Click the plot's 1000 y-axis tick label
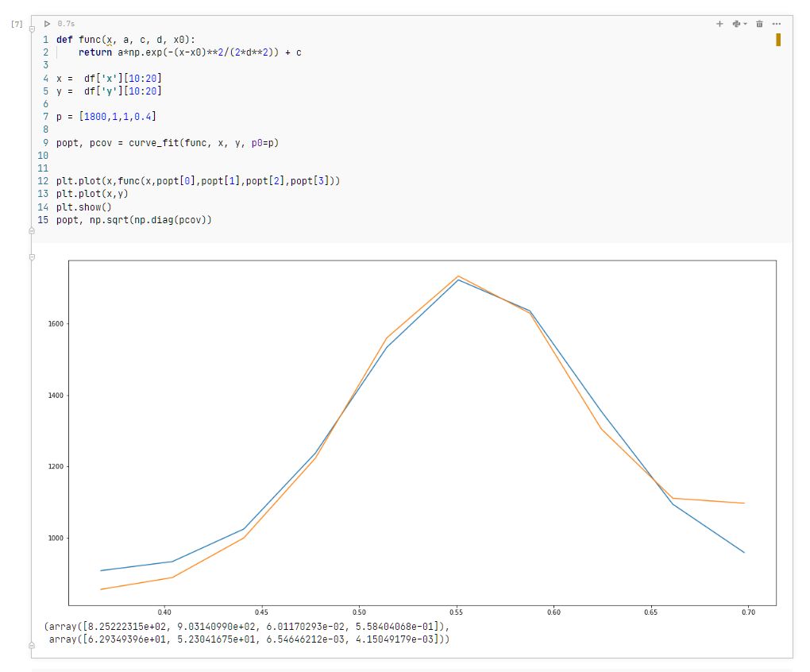Screen dimensions: 810x672 tap(56, 538)
